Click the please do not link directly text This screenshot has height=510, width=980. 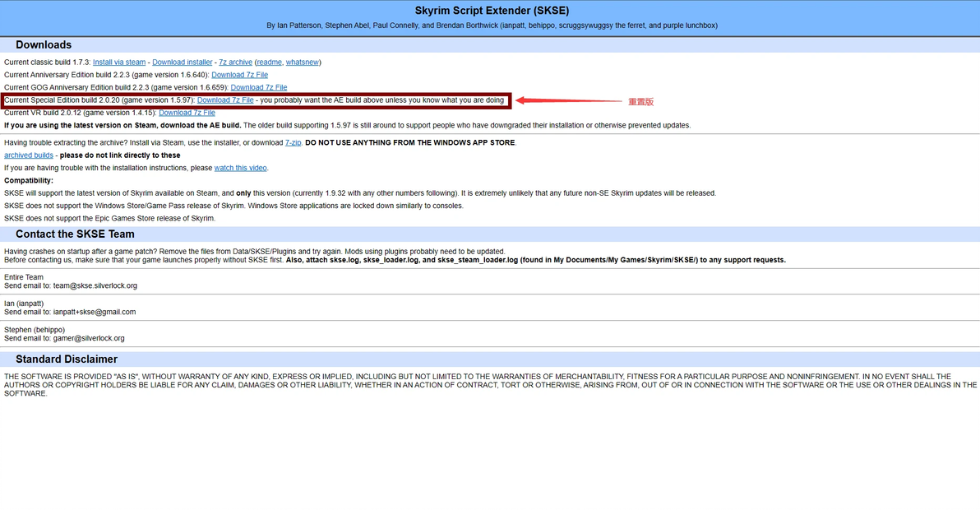click(x=120, y=155)
